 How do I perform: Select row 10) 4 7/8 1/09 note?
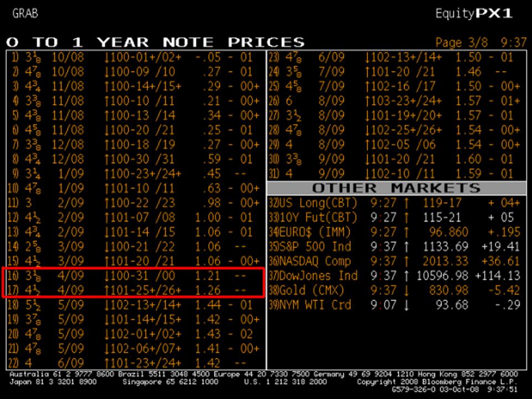136,188
